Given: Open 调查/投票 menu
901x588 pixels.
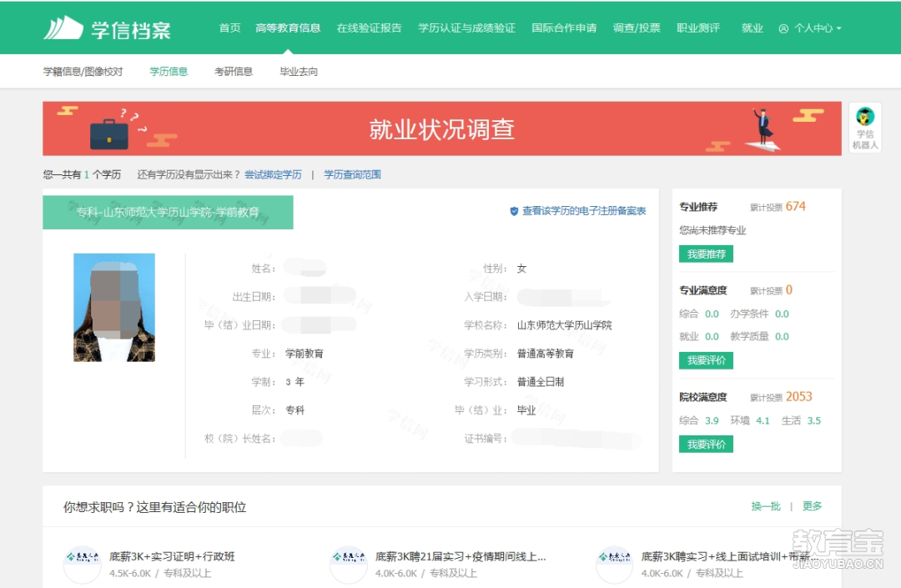Looking at the screenshot, I should pyautogui.click(x=636, y=28).
